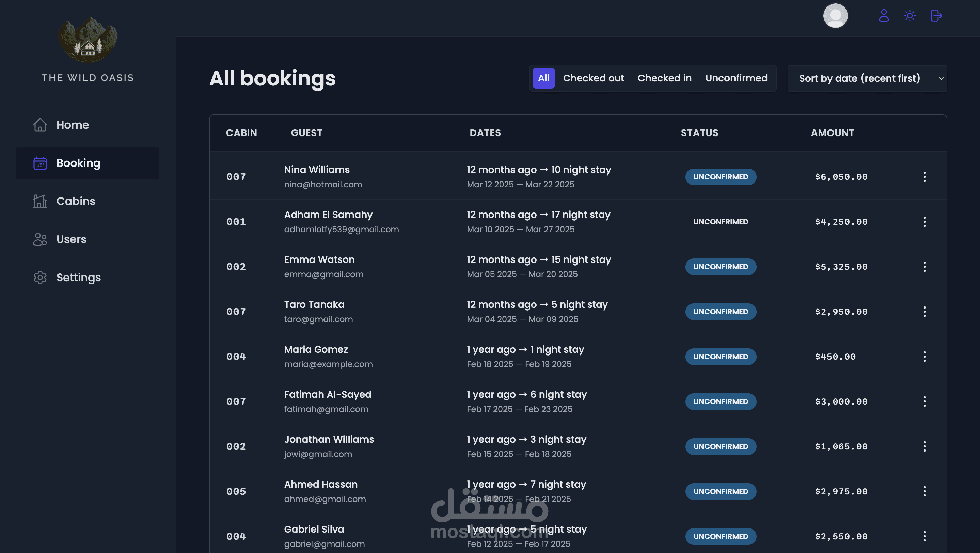Click the user avatar picture
980x553 pixels.
click(835, 16)
